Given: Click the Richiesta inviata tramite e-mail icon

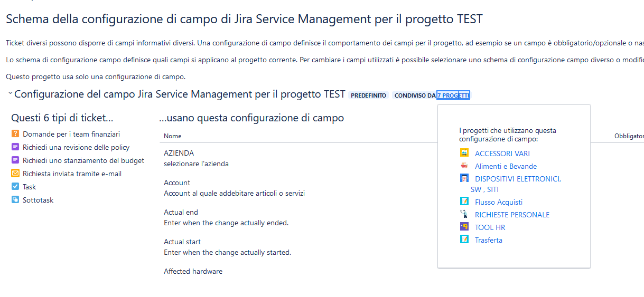Looking at the screenshot, I should pyautogui.click(x=15, y=174).
